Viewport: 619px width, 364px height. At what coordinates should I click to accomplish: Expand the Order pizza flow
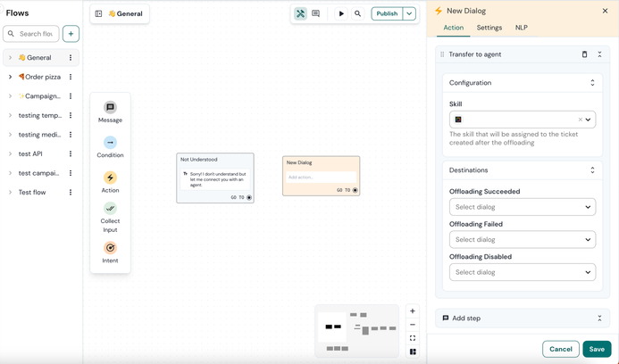11,77
